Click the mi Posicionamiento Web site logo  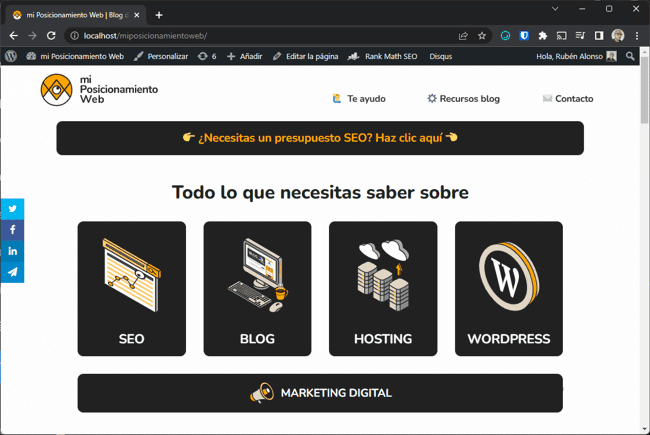click(99, 90)
